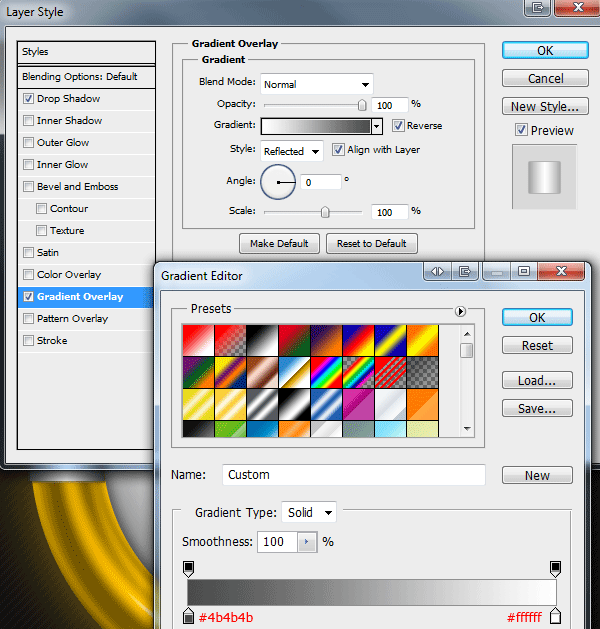Image resolution: width=600 pixels, height=629 pixels.
Task: Open the Smoothness value flyout arrow
Action: [307, 542]
